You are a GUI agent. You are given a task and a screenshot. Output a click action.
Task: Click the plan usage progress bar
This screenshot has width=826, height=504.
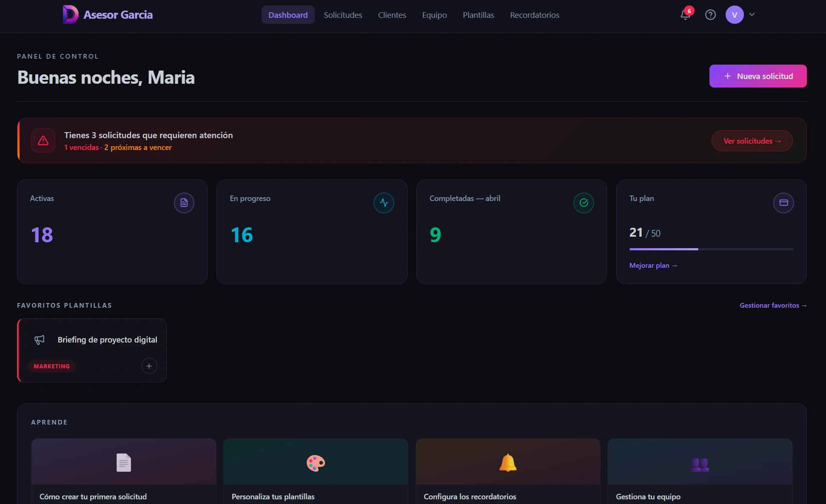711,249
